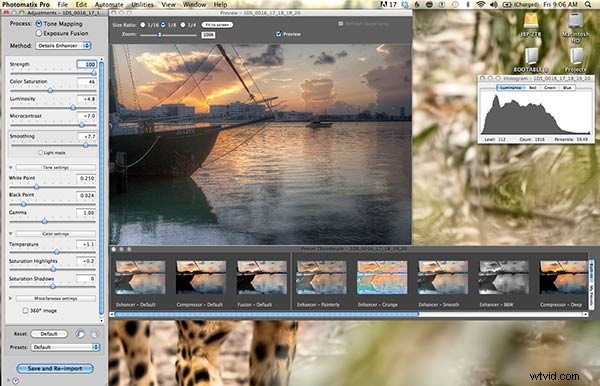This screenshot has width=600, height=386.
Task: Open the Presets Default dropdown
Action: click(65, 347)
